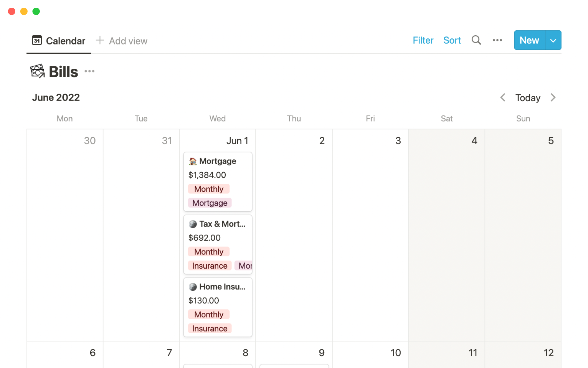Screen dimensions: 588x368
Task: Click the globe icon on Tax card
Action: 193,224
